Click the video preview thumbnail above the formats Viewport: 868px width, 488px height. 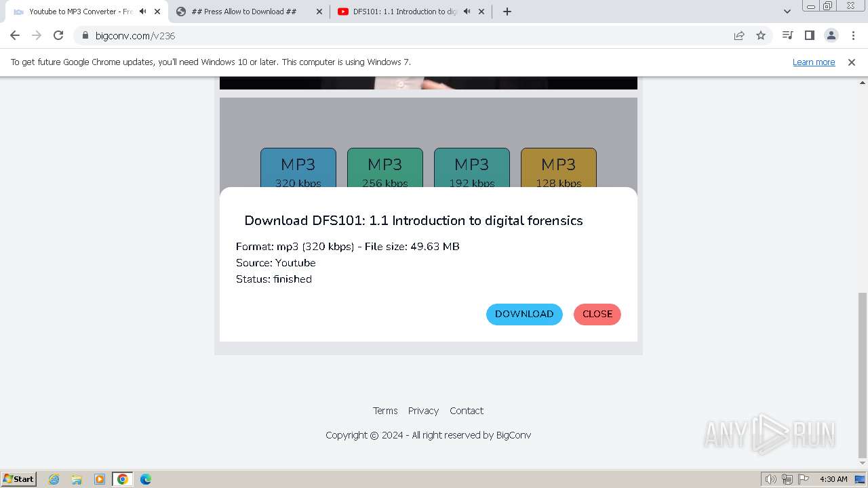click(x=429, y=83)
